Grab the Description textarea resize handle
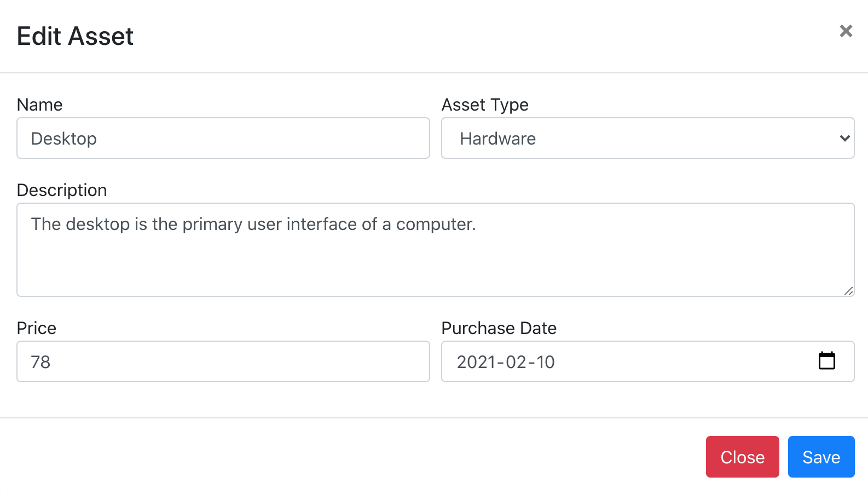The height and width of the screenshot is (494, 868). pos(848,291)
